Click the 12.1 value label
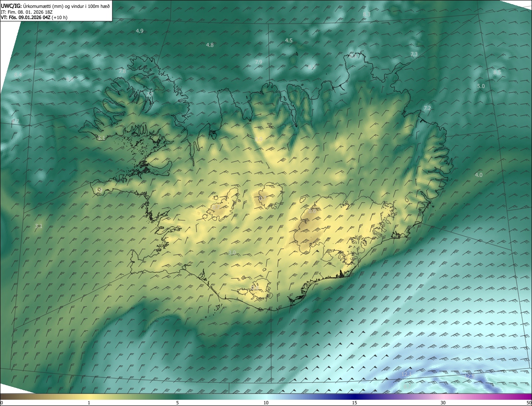 point(406,374)
